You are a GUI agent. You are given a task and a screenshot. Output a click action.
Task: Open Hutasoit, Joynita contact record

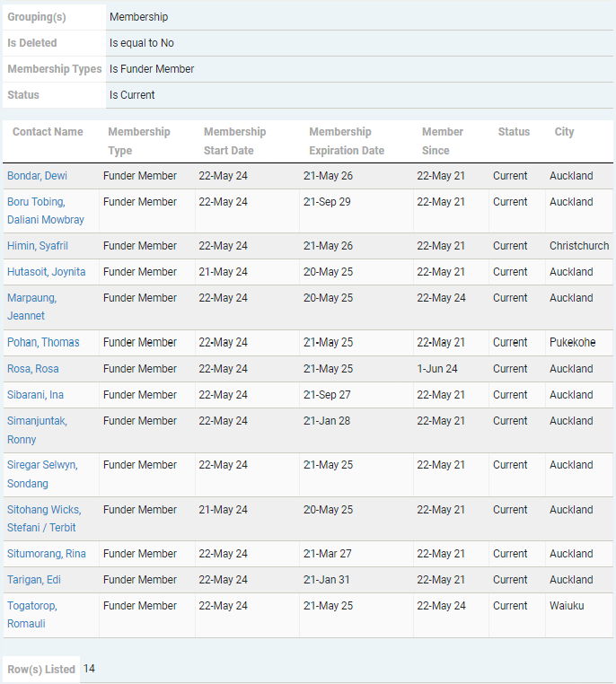tap(46, 272)
